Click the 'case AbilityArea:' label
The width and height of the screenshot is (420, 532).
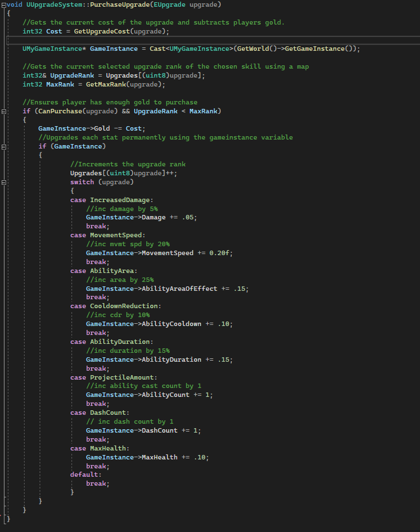point(103,271)
